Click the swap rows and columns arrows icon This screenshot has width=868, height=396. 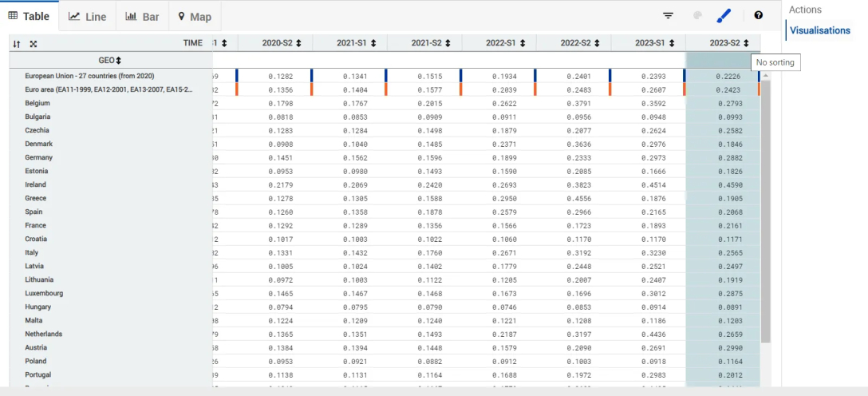[17, 43]
